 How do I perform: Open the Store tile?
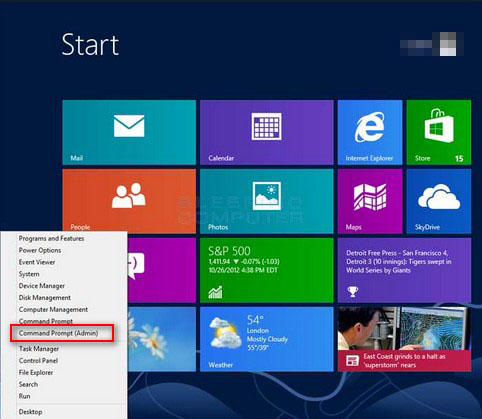(x=439, y=132)
